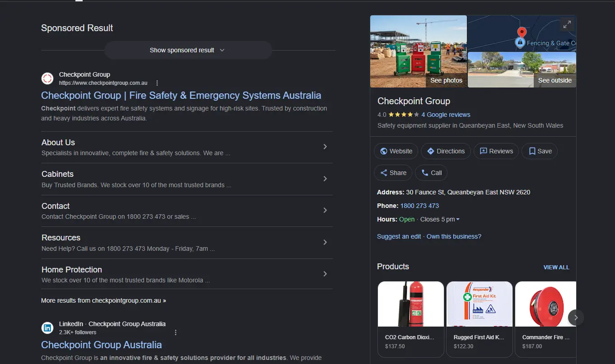Get Directions to Checkpoint Group
Image resolution: width=615 pixels, height=364 pixels.
point(446,151)
